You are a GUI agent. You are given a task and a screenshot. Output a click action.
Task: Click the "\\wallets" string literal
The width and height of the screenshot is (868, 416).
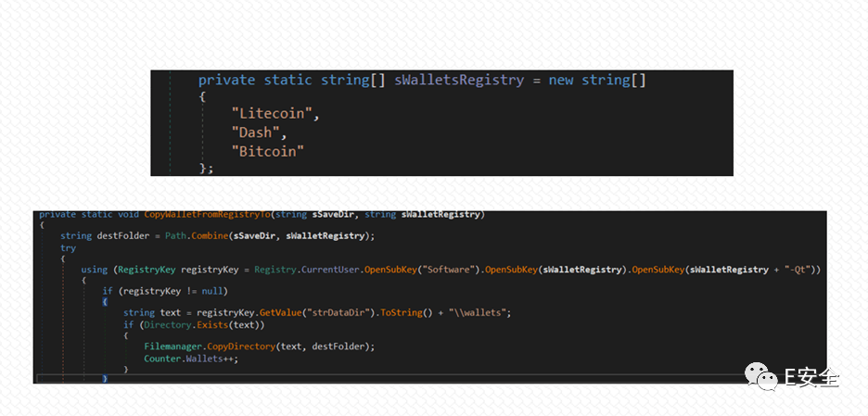(x=476, y=312)
